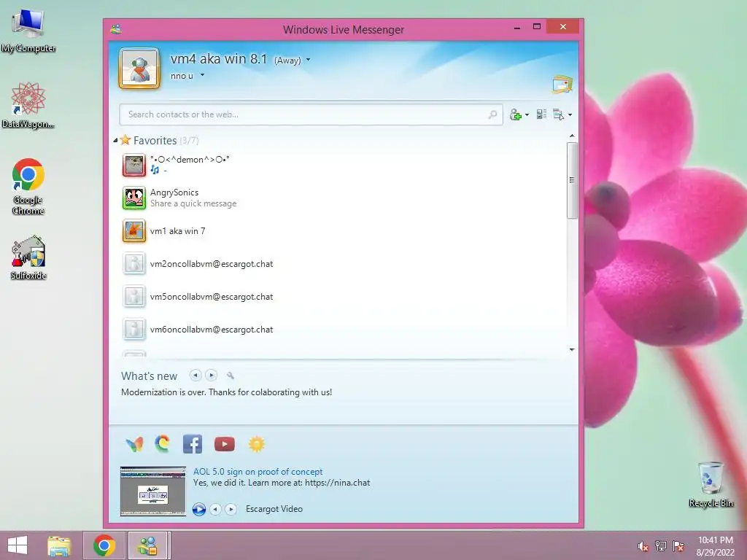
Task: Click the music note under demon contact
Action: (155, 169)
